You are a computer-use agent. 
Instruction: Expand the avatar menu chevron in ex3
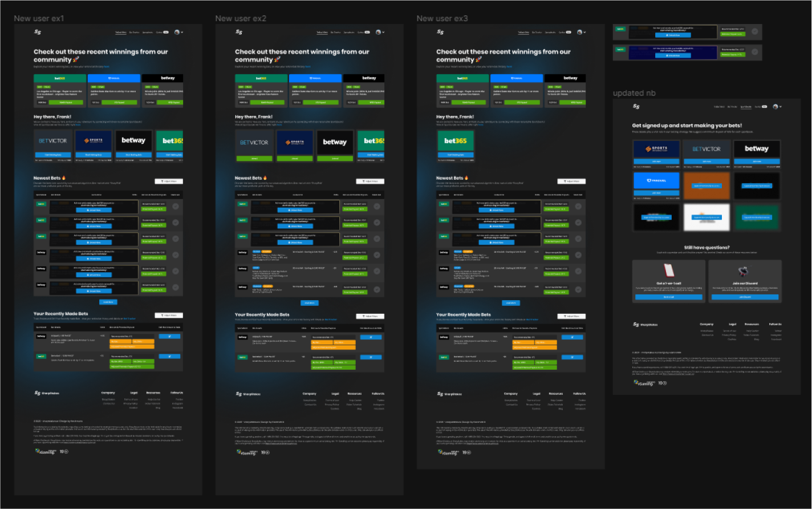click(x=584, y=33)
